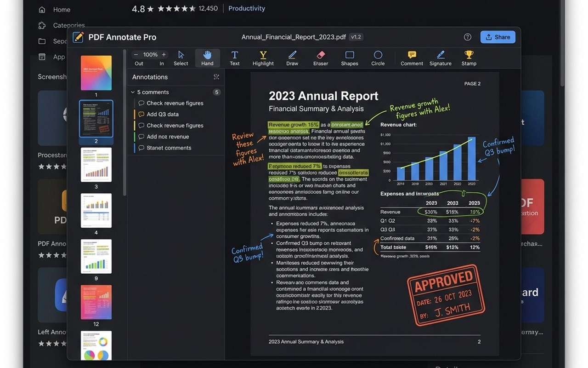Choose the Select arrow tool
The width and height of the screenshot is (588, 368).
(x=181, y=58)
